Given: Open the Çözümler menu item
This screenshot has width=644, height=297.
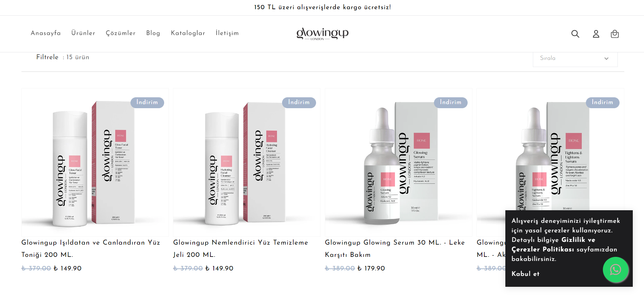Looking at the screenshot, I should click(121, 33).
